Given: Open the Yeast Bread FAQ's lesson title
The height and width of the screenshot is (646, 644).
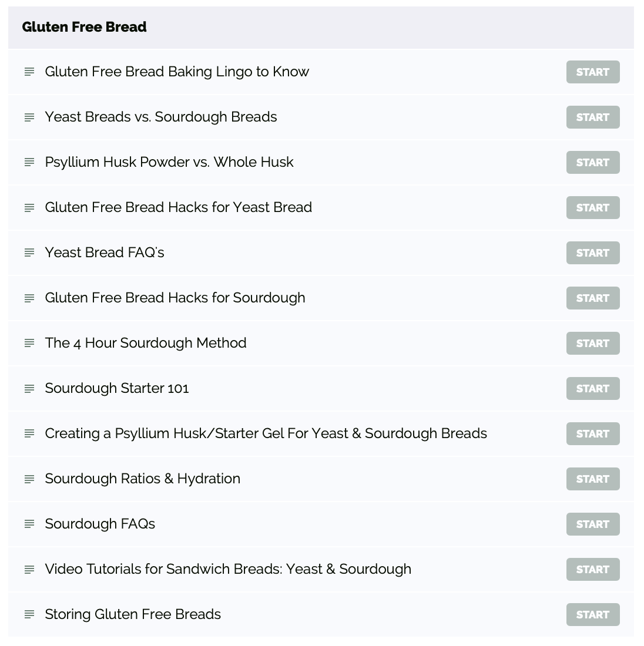Looking at the screenshot, I should 105,253.
